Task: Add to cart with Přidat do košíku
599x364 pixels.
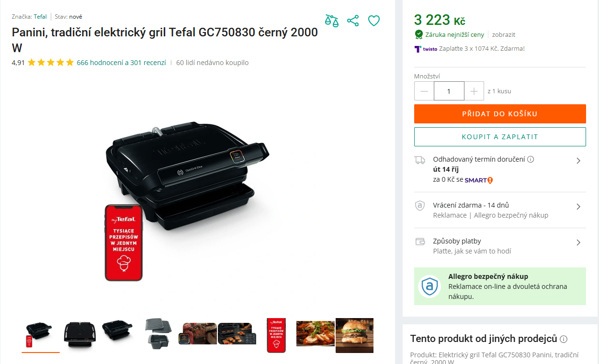Action: point(500,114)
